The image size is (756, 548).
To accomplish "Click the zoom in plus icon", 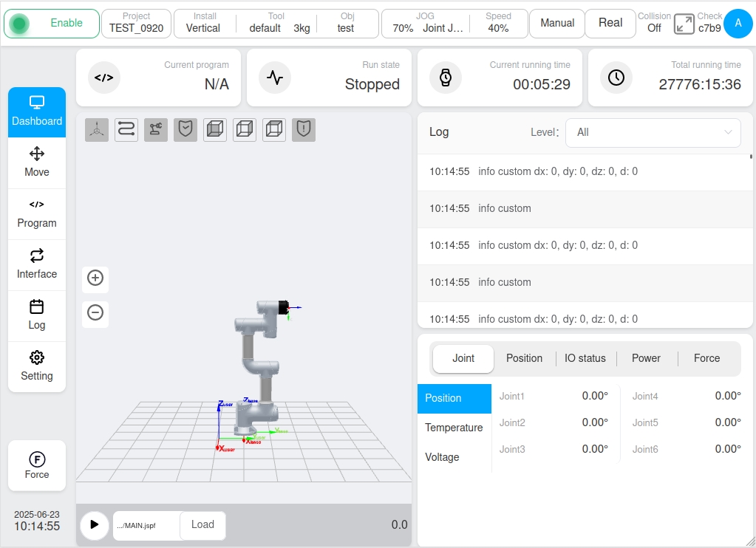I will tap(95, 278).
